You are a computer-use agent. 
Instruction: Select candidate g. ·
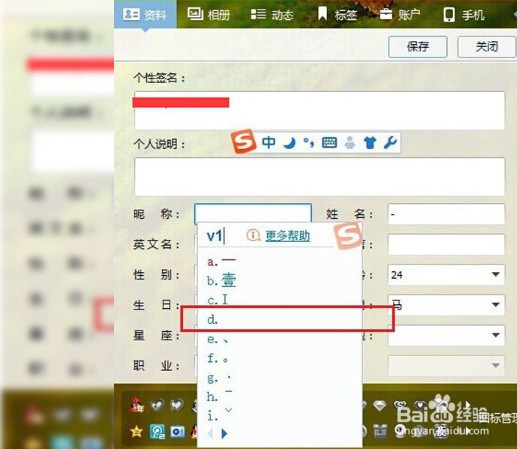[x=219, y=378]
